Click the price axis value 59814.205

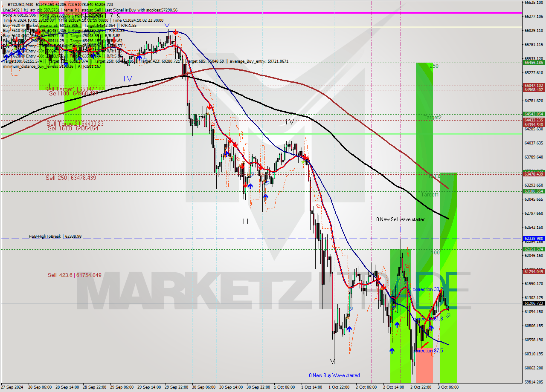pos(533,382)
